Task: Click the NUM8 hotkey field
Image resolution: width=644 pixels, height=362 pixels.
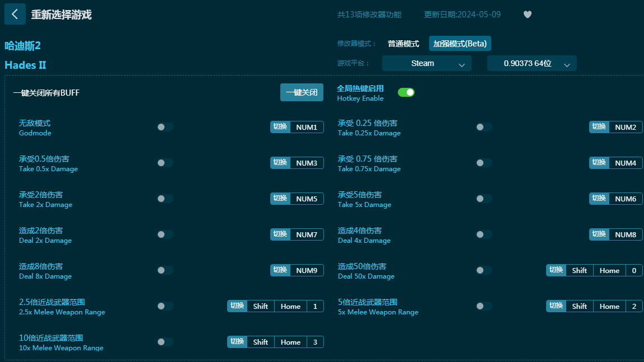Action: (x=626, y=234)
